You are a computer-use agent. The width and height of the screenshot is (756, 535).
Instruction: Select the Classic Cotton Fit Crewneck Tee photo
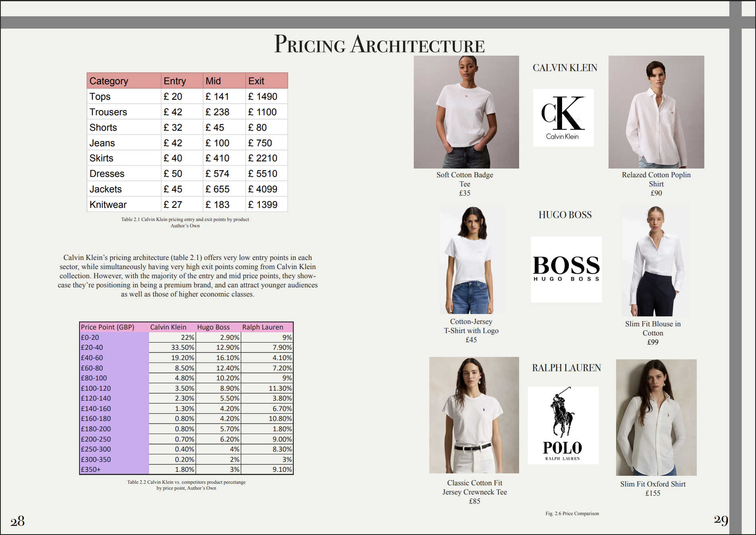pos(474,415)
